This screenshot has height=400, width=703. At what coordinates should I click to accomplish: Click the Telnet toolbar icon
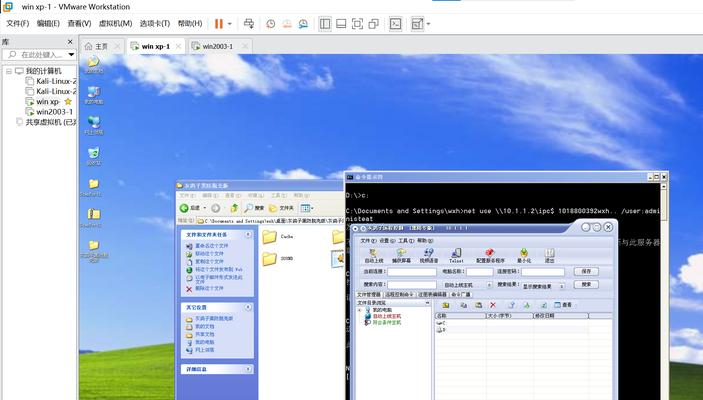tap(456, 256)
